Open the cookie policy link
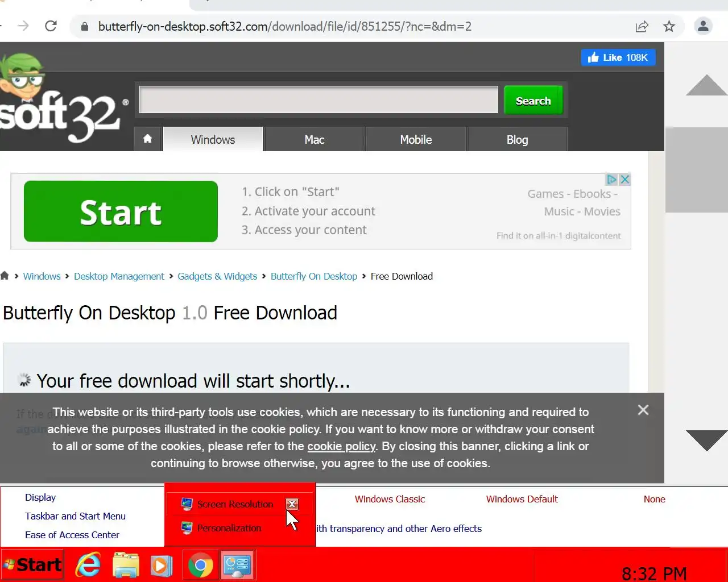 (341, 446)
